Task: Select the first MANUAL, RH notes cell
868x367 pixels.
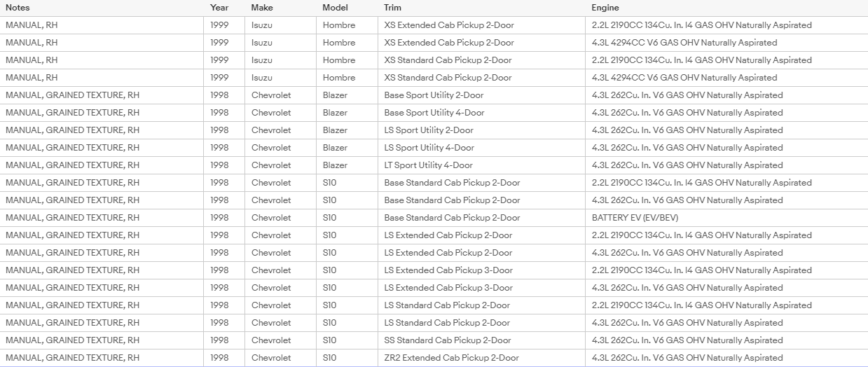Action: 102,25
